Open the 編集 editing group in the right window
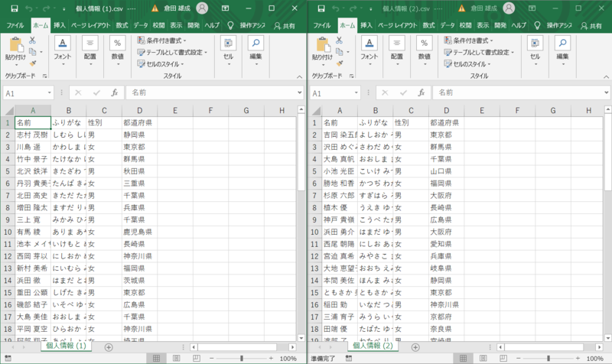The width and height of the screenshot is (612, 364). coord(562,50)
